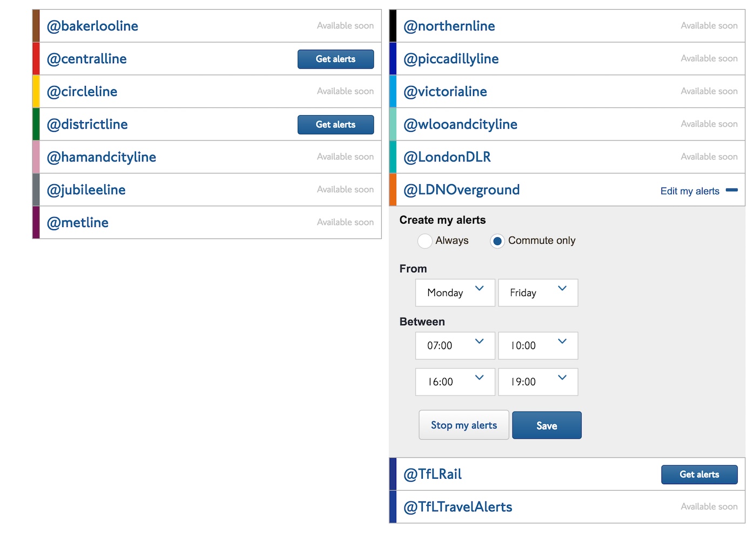Viewport: 756px width, 536px height.
Task: Open the 07:00 start time dropdown
Action: click(x=455, y=346)
